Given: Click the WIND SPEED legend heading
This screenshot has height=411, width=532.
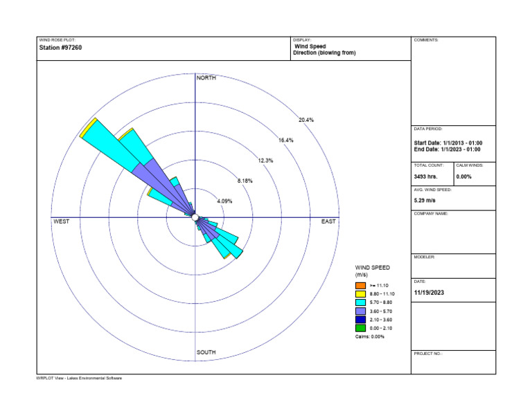Looking at the screenshot, I should click(373, 268).
